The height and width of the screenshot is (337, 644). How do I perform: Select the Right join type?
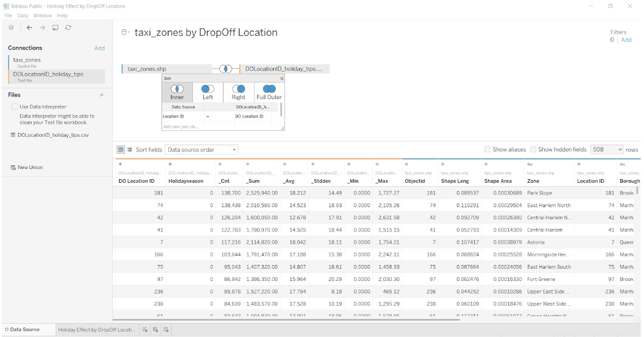click(x=238, y=92)
